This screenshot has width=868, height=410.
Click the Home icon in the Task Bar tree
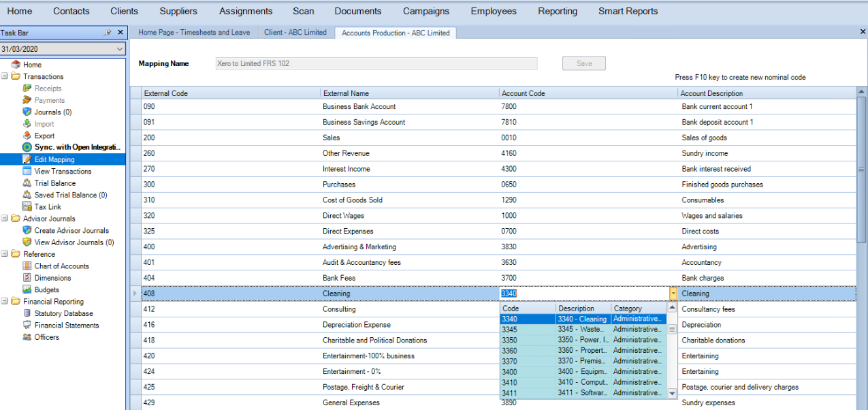point(16,65)
